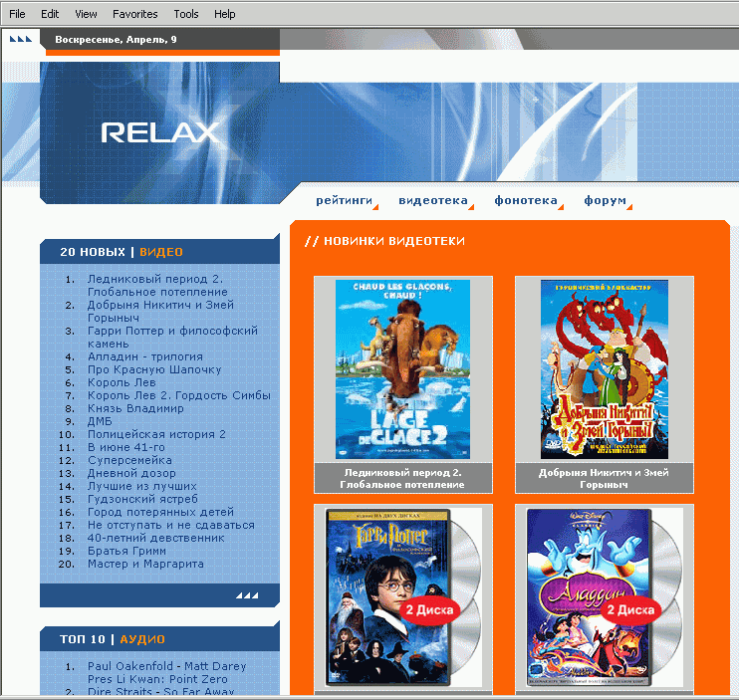The image size is (739, 700).
Task: Click the triple arrow icon beside the date
Action: pyautogui.click(x=21, y=40)
